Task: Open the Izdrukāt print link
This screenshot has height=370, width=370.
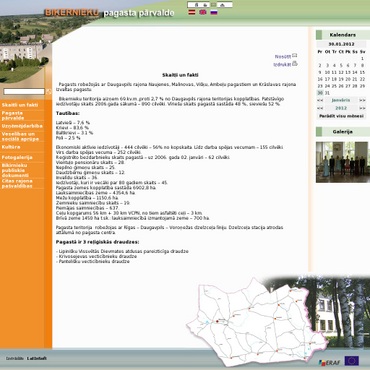Action: (x=282, y=65)
